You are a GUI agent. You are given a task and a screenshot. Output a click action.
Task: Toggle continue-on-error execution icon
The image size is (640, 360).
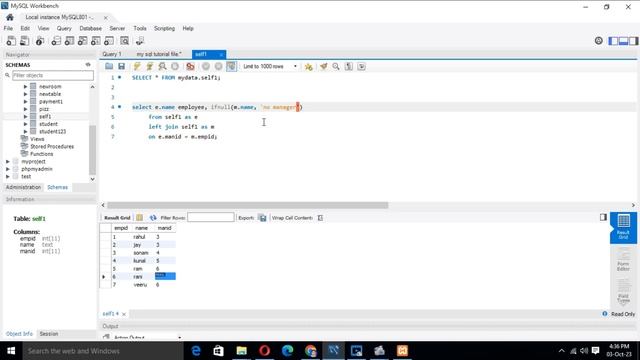pyautogui.click(x=190, y=66)
